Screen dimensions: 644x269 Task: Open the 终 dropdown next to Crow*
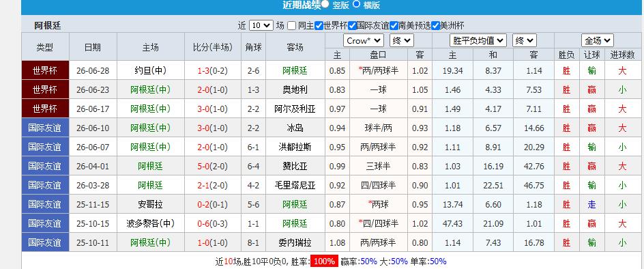pos(402,40)
